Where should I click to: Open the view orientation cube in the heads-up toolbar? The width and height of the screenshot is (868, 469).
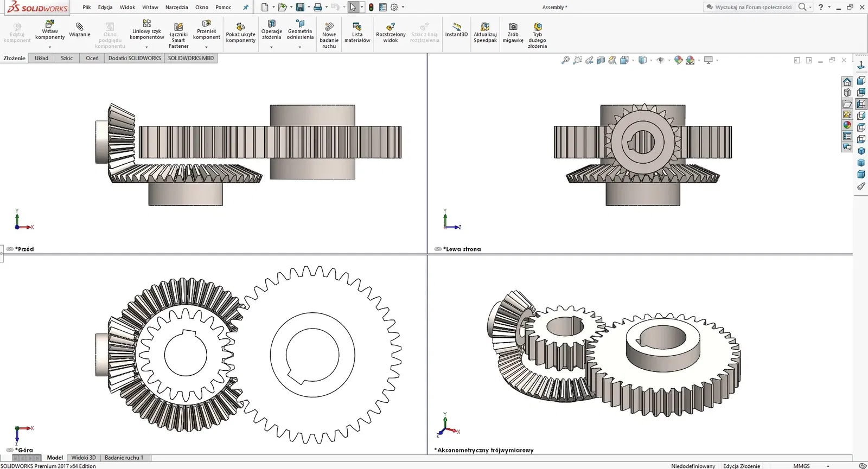tap(624, 60)
